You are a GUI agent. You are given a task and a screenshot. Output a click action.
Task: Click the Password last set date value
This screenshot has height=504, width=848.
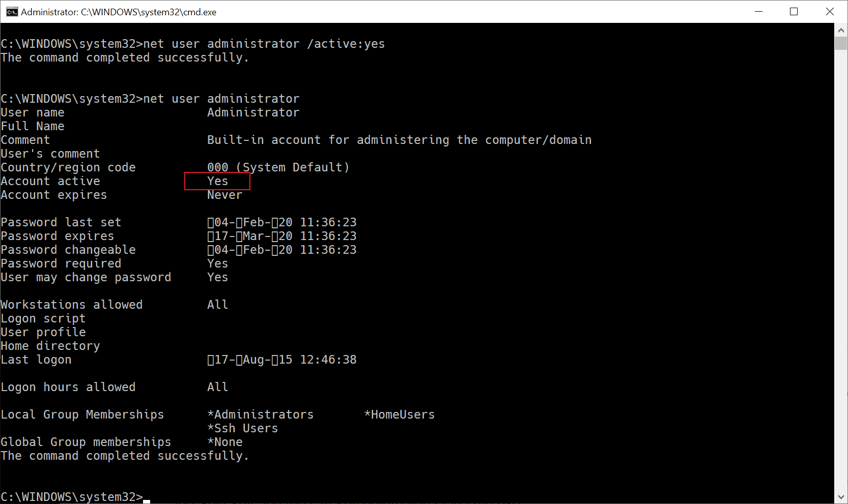(x=282, y=222)
